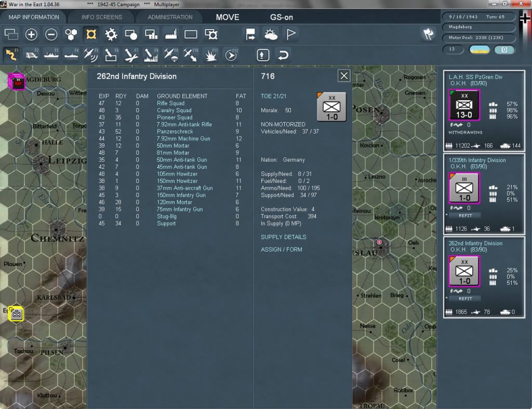This screenshot has width=532, height=409.
Task: Click the Panzerschreck ground element
Action: 175,131
